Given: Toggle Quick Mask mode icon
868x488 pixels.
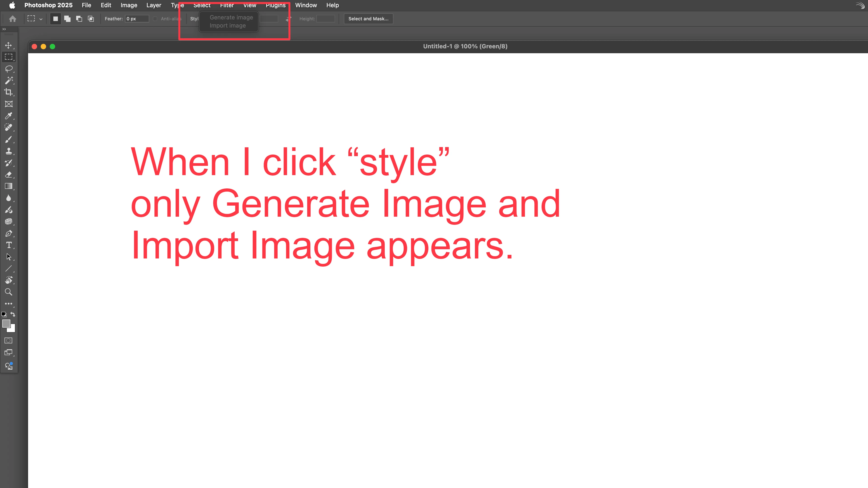Looking at the screenshot, I should [x=8, y=340].
